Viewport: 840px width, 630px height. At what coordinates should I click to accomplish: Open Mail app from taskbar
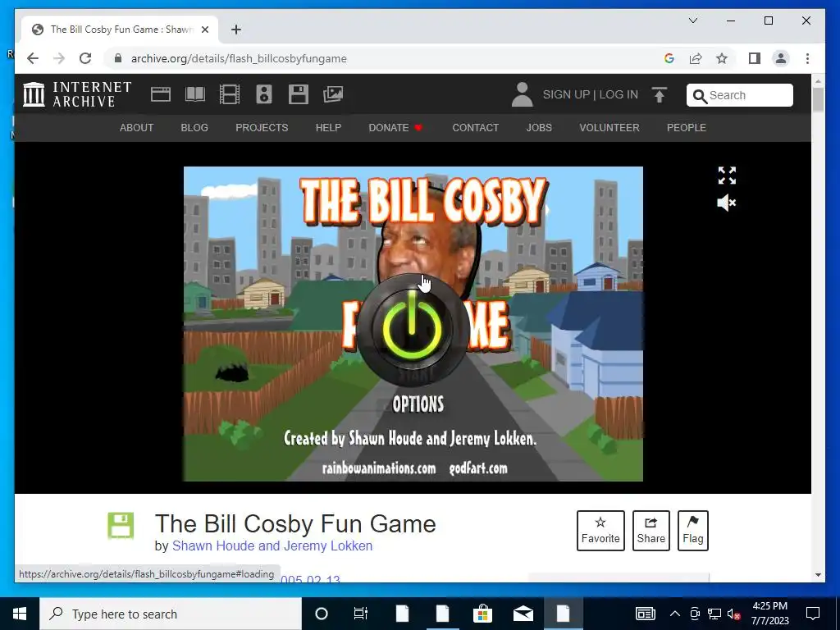point(523,614)
